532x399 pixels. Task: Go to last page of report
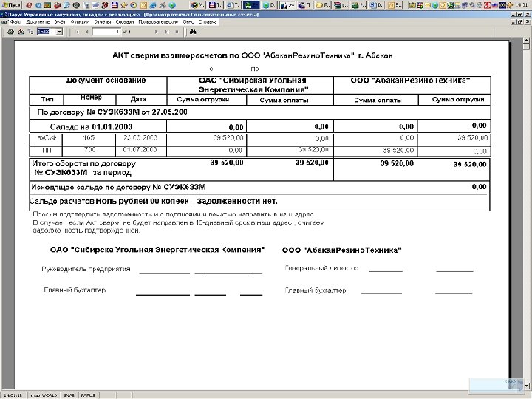[166, 32]
